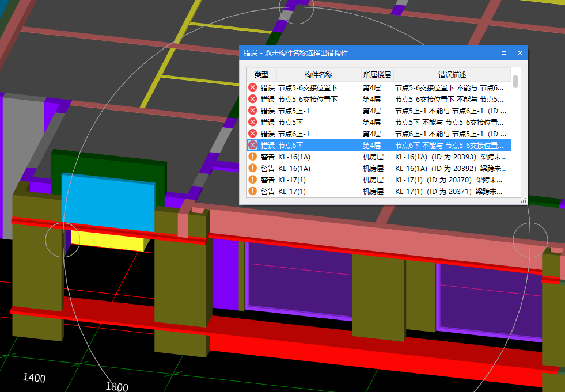Viewport: 565px width, 392px height.
Task: Click description '节点6上-1 不能与 节点5上-1'
Action: [x=450, y=134]
